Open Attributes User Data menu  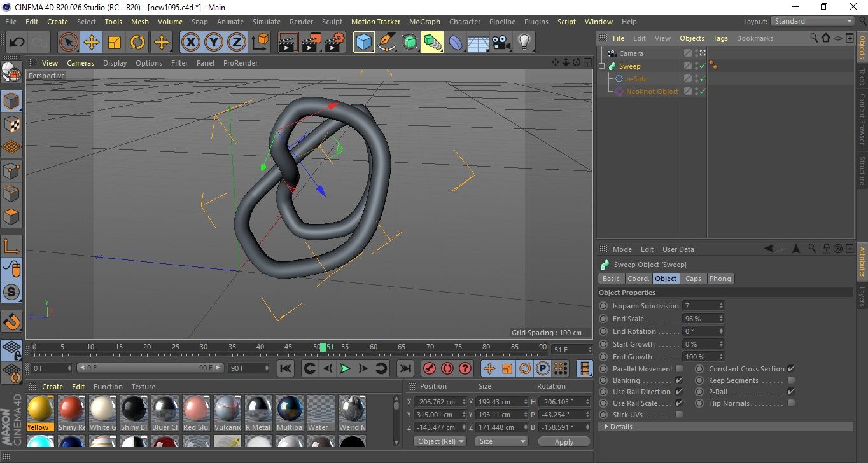click(678, 249)
